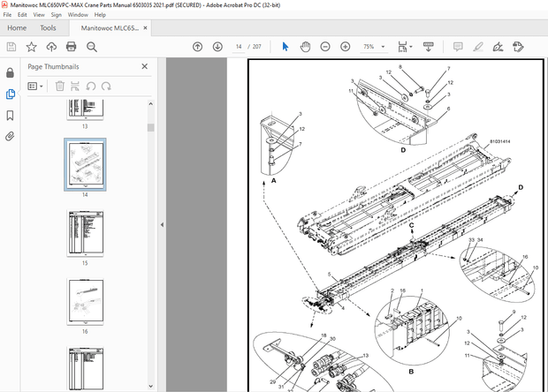Close the Page Thumbnails panel
This screenshot has height=392, width=548.
tap(145, 66)
